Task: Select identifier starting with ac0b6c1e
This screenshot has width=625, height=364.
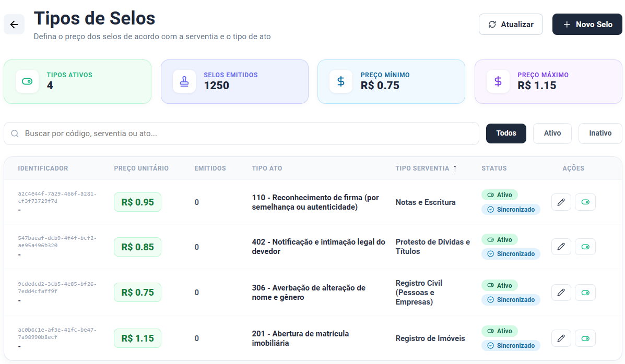Action: (x=57, y=333)
